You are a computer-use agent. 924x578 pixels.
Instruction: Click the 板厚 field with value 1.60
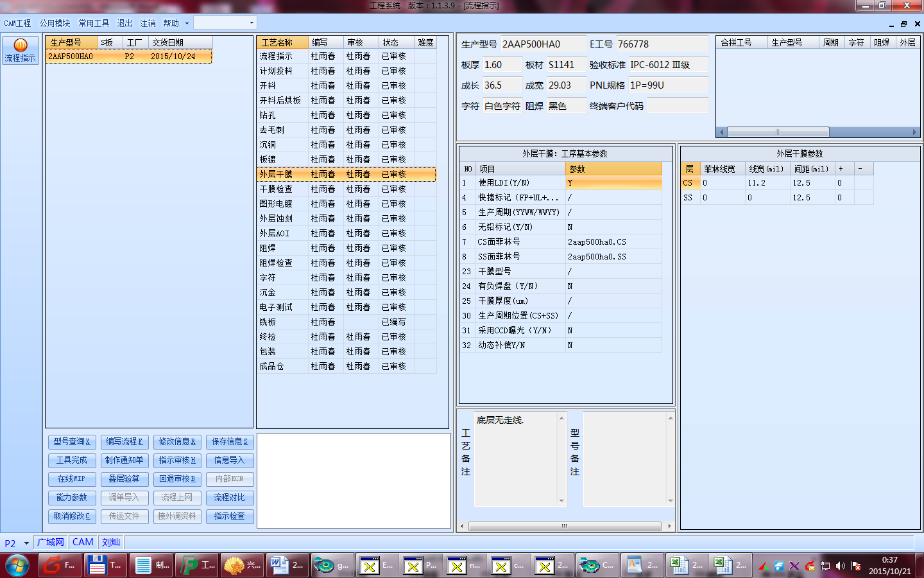pos(502,65)
